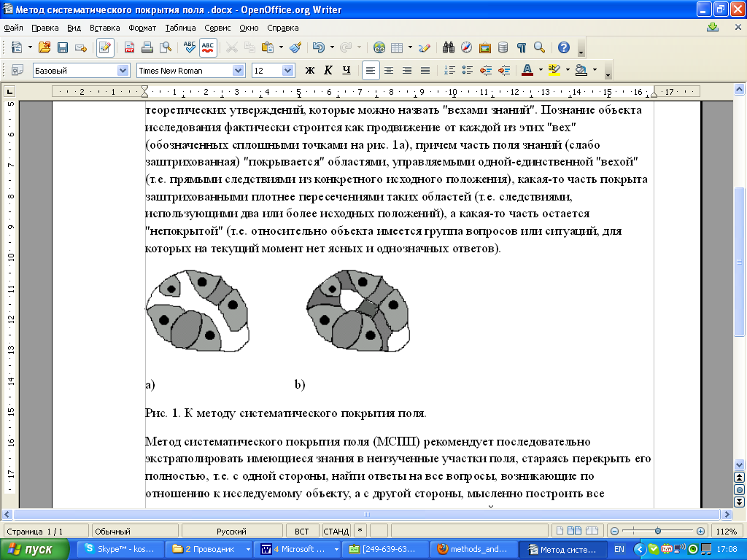Set Align Left paragraph alignment
Image resolution: width=747 pixels, height=560 pixels.
370,71
